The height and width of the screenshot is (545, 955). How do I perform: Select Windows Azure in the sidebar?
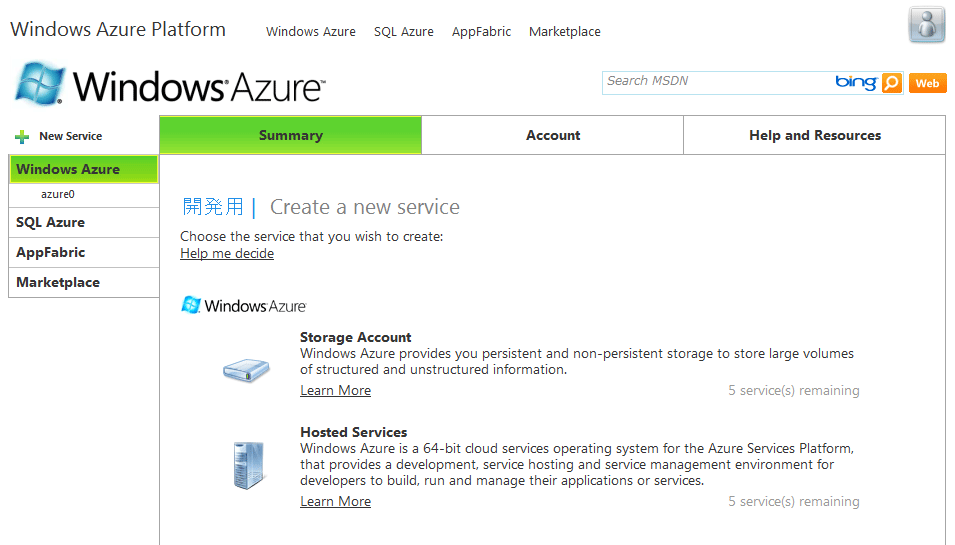pos(83,169)
